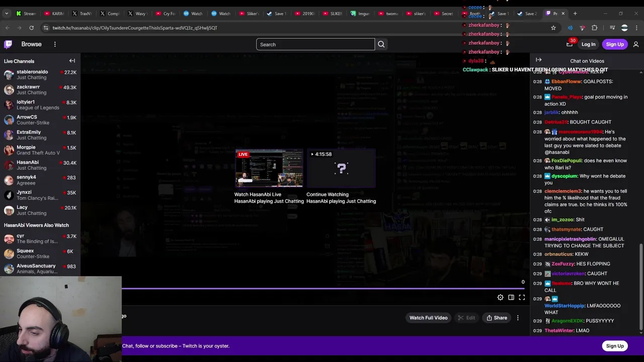Open ArrowCS channel in sidebar
The height and width of the screenshot is (362, 644).
(40, 120)
